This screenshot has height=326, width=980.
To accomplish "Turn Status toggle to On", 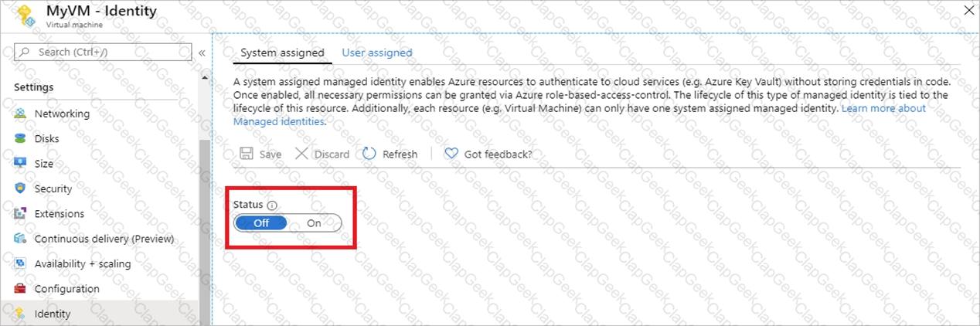I will (x=314, y=223).
